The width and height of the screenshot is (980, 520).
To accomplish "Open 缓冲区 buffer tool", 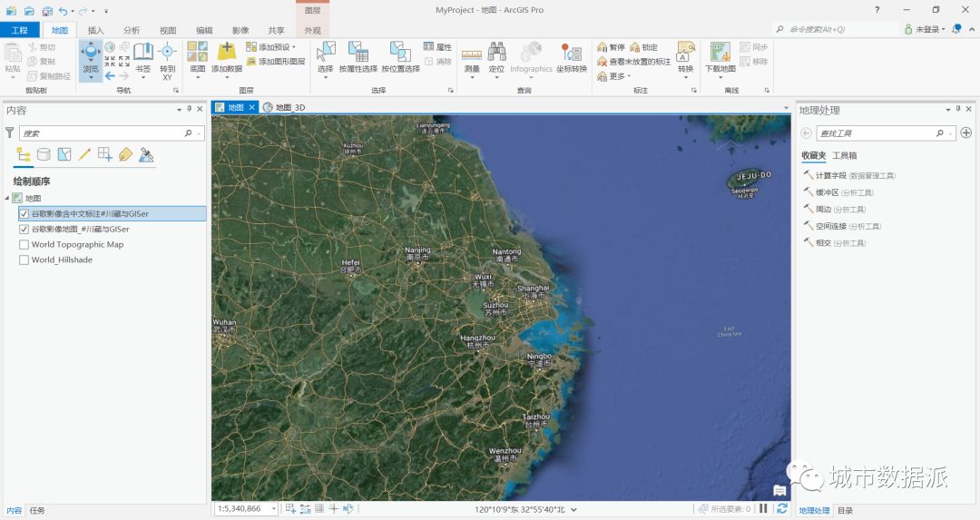I will 838,192.
